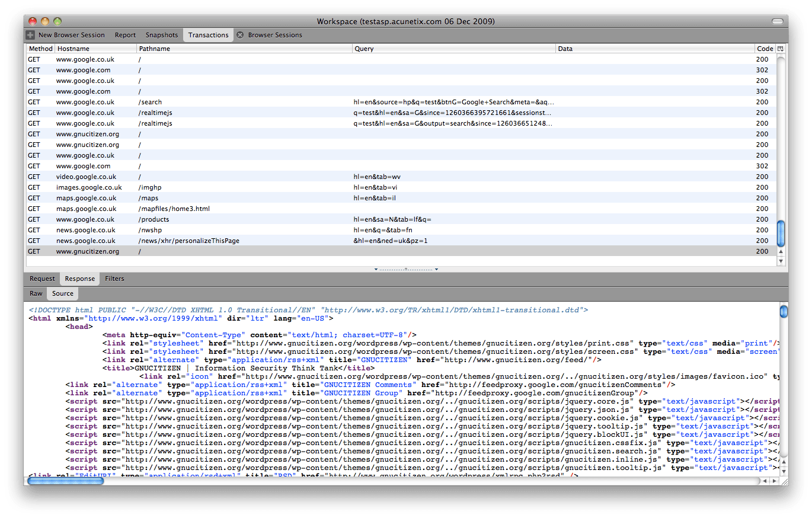Open the Report tab
Viewport: 812px width, 518px height.
(125, 35)
